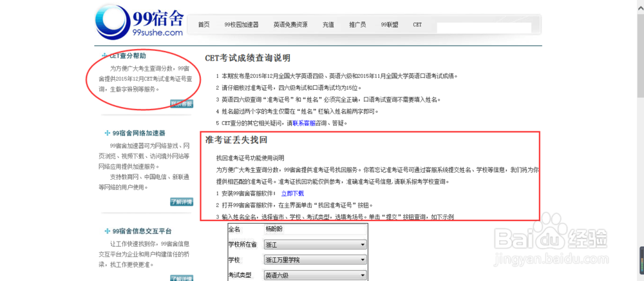Click the 99宿舍网络加速器 heading
644x281 pixels.
pos(139,133)
